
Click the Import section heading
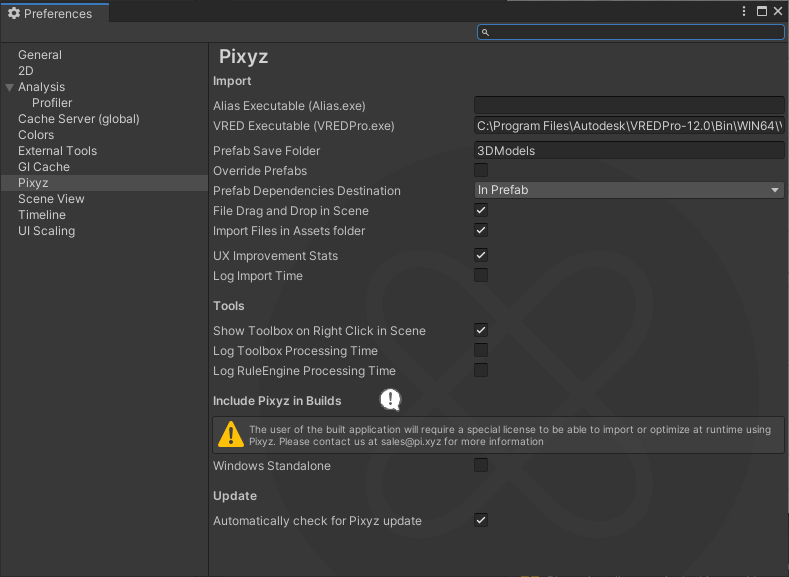[232, 81]
